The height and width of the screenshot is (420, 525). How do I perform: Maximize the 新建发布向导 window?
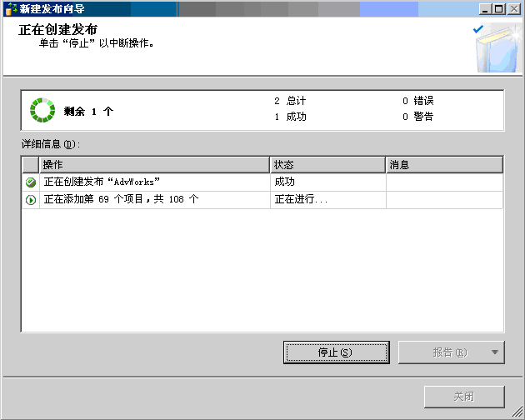pyautogui.click(x=498, y=9)
